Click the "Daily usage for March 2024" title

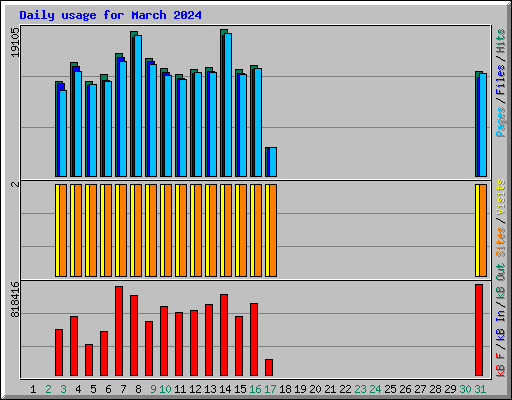(110, 15)
